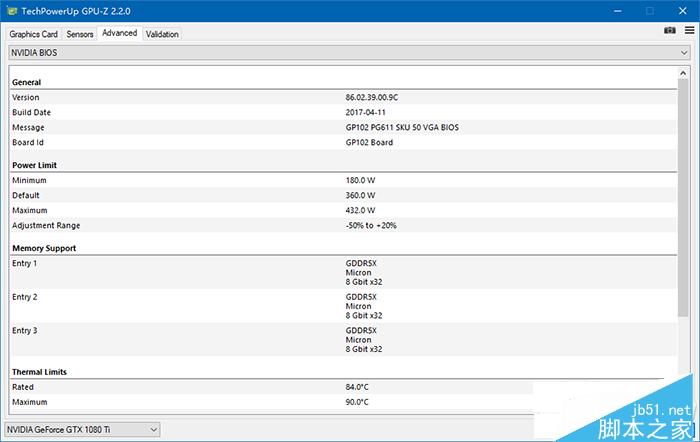
Task: Select the Entry 1 row
Action: pos(344,272)
